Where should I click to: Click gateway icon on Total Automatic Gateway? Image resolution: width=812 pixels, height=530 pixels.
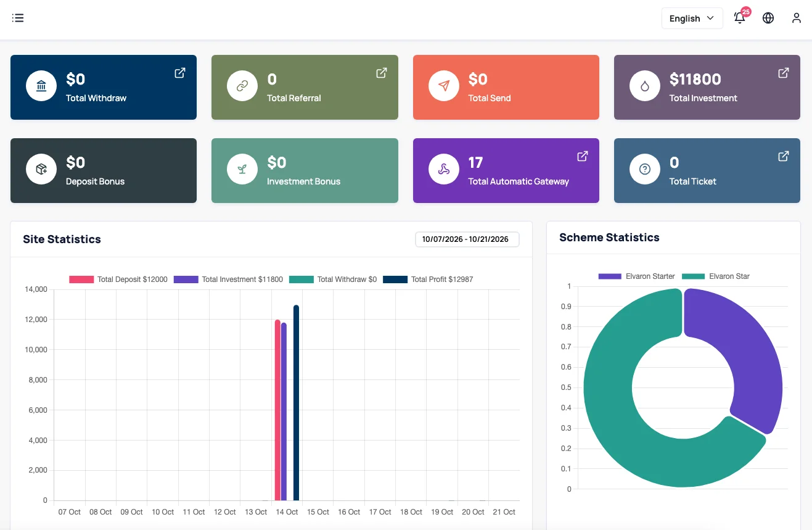point(444,169)
